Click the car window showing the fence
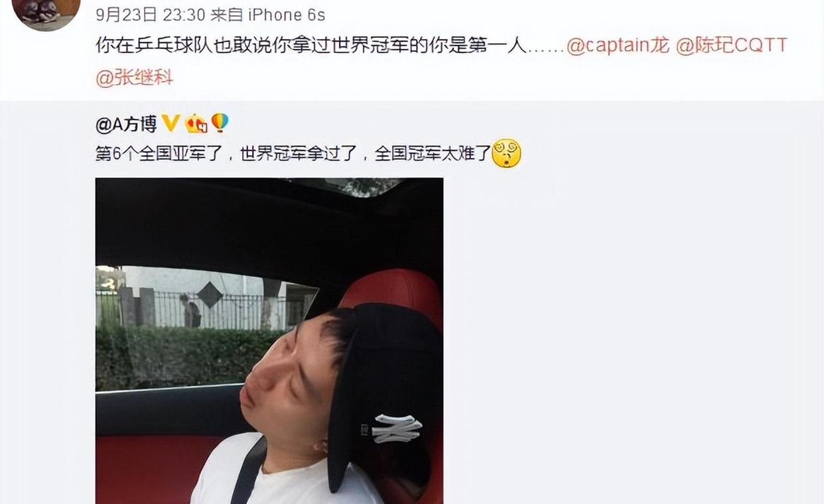Viewport: 824px width, 504px height. (x=206, y=327)
